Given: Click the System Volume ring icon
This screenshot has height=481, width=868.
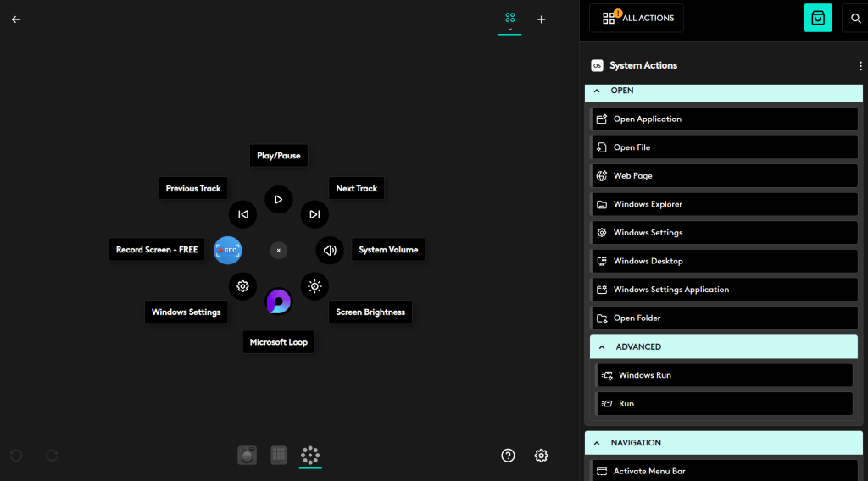Looking at the screenshot, I should point(330,250).
